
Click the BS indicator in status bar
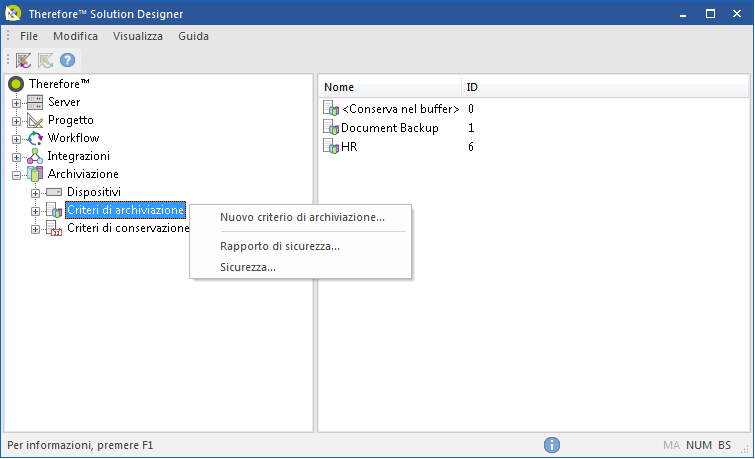click(x=724, y=445)
